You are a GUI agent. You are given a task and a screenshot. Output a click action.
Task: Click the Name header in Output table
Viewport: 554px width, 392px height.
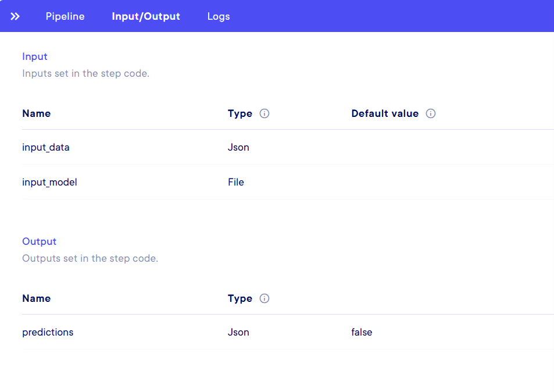click(37, 298)
